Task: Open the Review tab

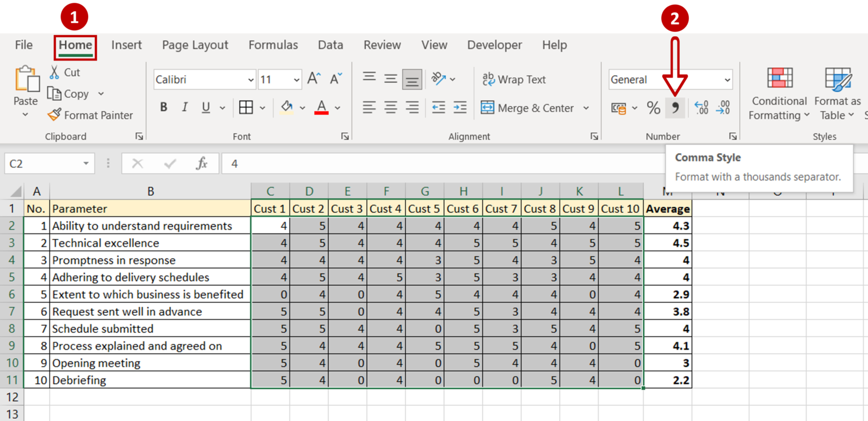Action: [x=382, y=45]
